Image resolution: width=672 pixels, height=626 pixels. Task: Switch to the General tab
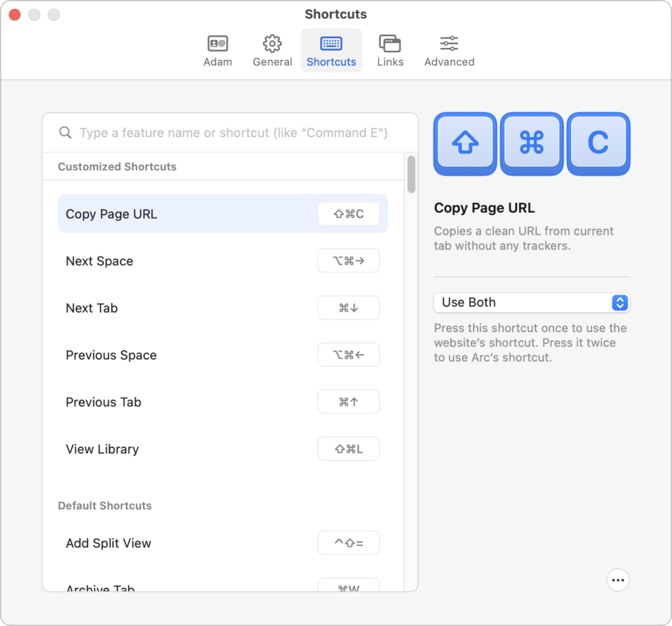(272, 51)
